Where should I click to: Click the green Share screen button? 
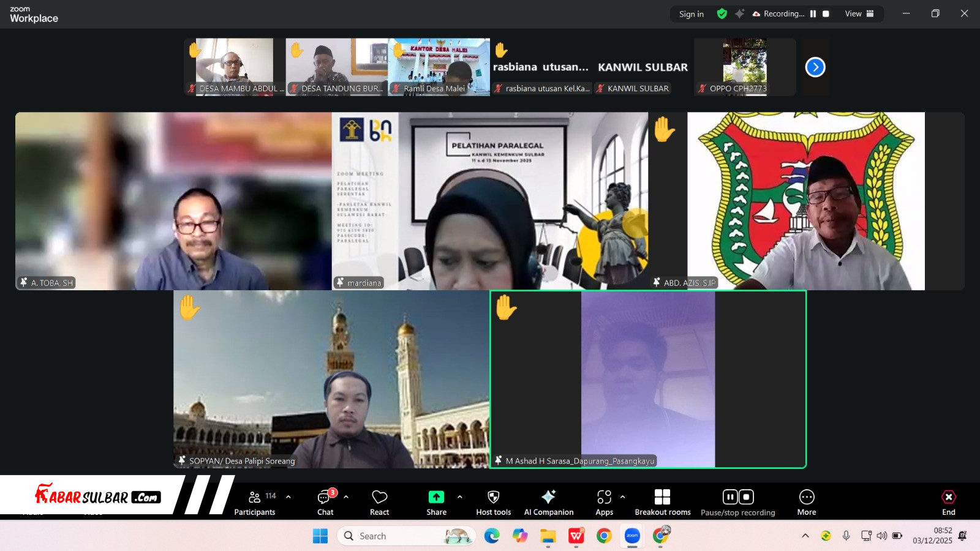click(x=436, y=497)
